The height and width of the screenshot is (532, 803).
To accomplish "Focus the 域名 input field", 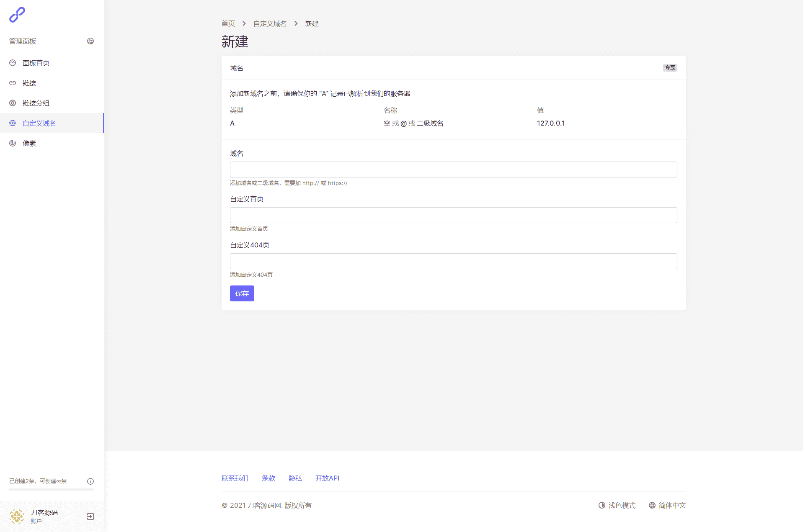I will pyautogui.click(x=453, y=170).
